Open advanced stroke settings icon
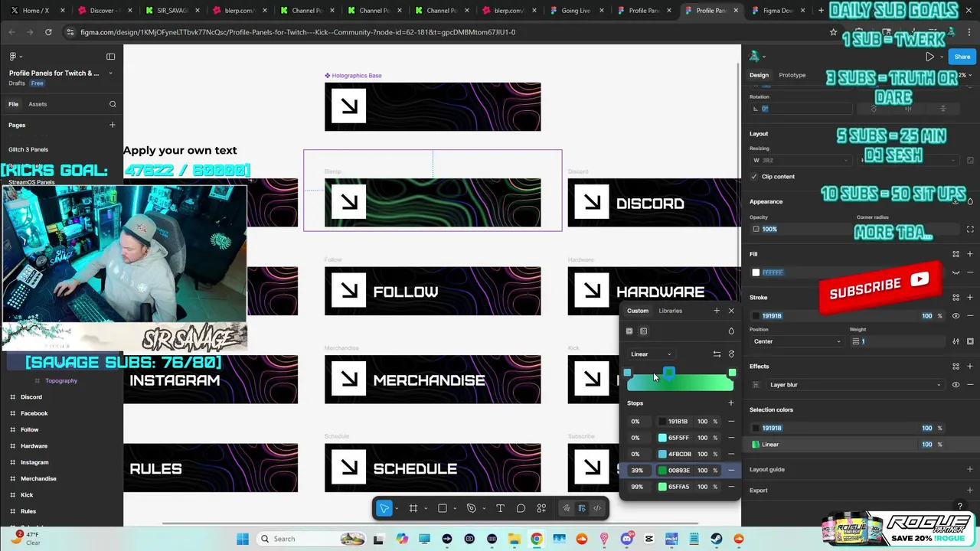Viewport: 980px width, 551px height. pyautogui.click(x=955, y=341)
